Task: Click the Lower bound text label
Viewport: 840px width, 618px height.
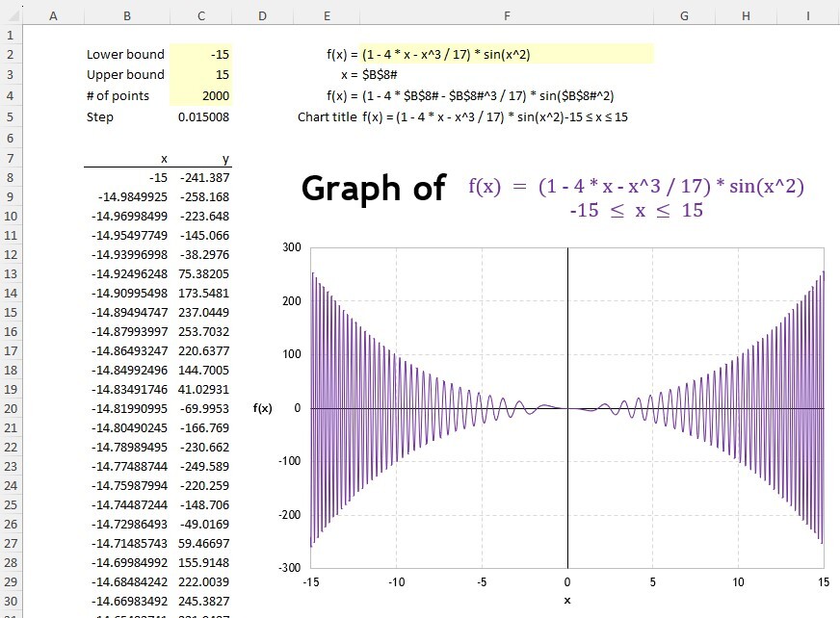Action: (x=125, y=54)
